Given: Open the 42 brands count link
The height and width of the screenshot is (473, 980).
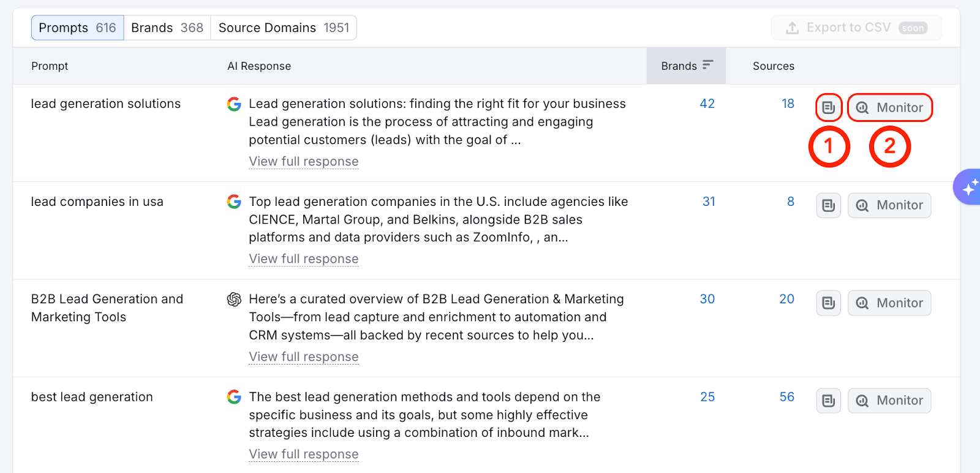Looking at the screenshot, I should pos(707,104).
